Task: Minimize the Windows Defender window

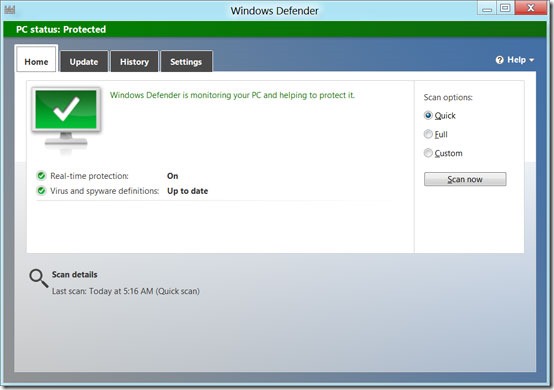Action: click(487, 8)
